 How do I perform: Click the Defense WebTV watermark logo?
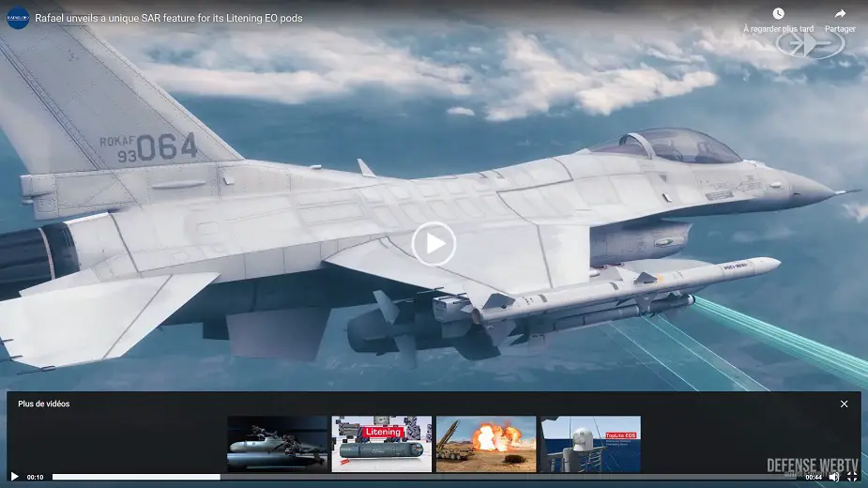click(x=809, y=465)
